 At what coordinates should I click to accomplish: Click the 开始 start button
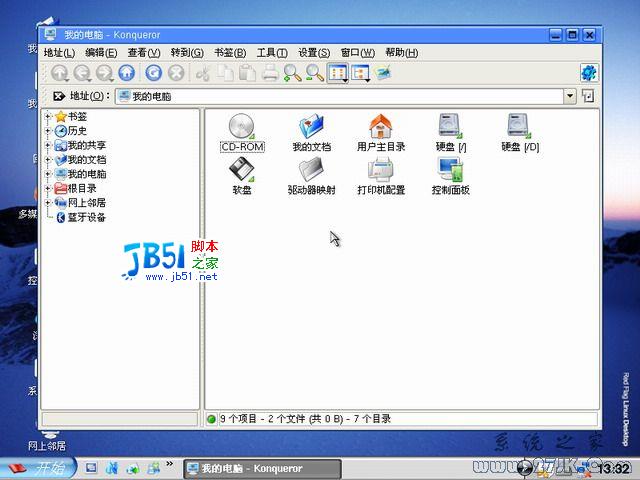[38, 468]
